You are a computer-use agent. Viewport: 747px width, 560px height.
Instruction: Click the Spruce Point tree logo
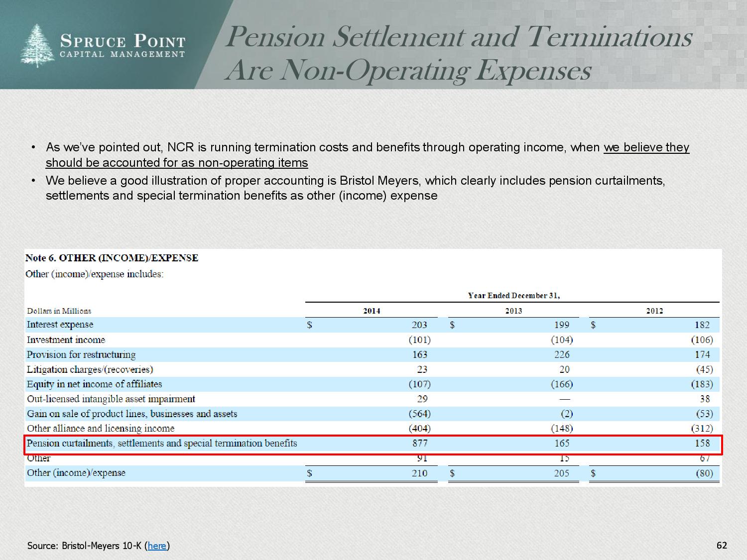point(37,46)
